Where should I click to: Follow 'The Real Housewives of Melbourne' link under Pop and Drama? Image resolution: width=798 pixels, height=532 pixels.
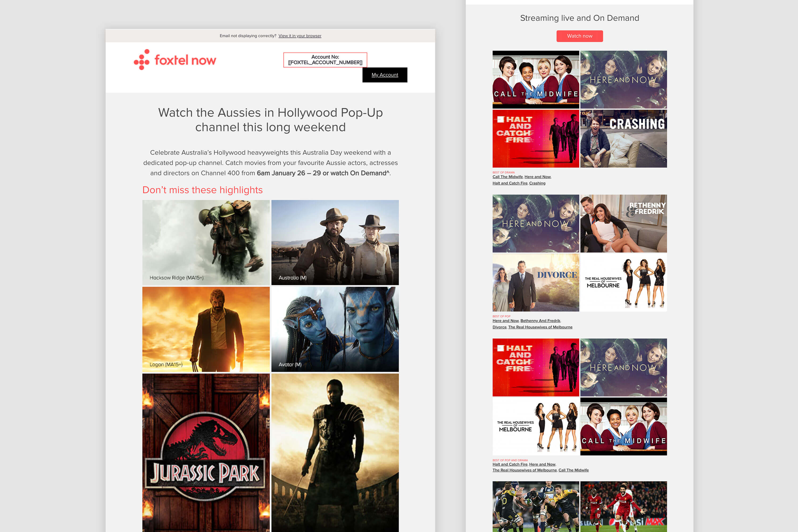525,470
